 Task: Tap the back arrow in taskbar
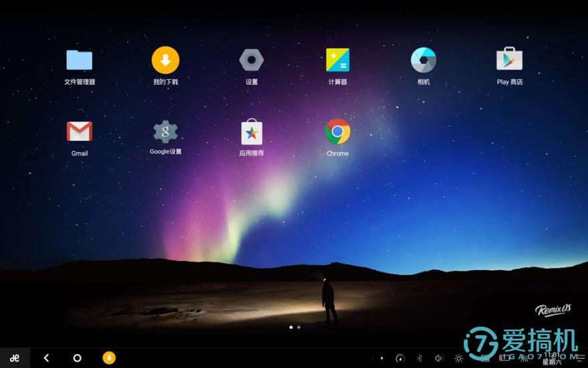(x=47, y=358)
